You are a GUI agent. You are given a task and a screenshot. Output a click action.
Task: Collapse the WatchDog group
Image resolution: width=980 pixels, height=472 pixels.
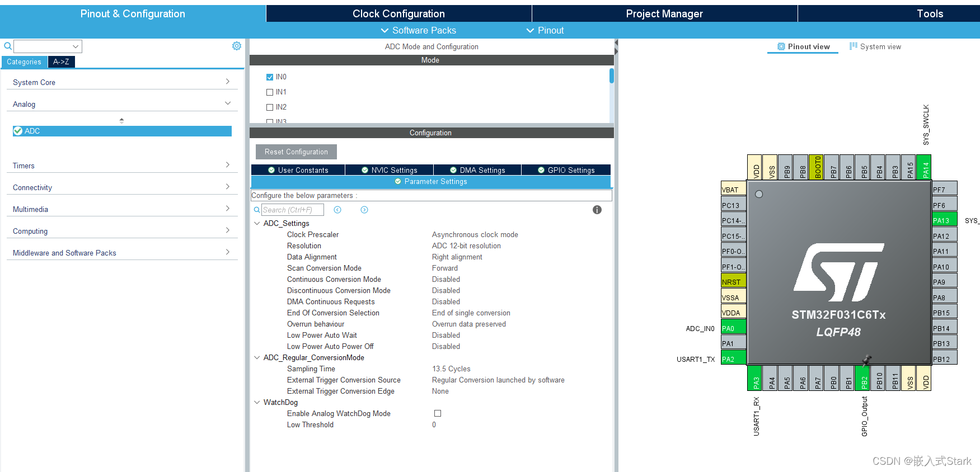click(x=257, y=402)
